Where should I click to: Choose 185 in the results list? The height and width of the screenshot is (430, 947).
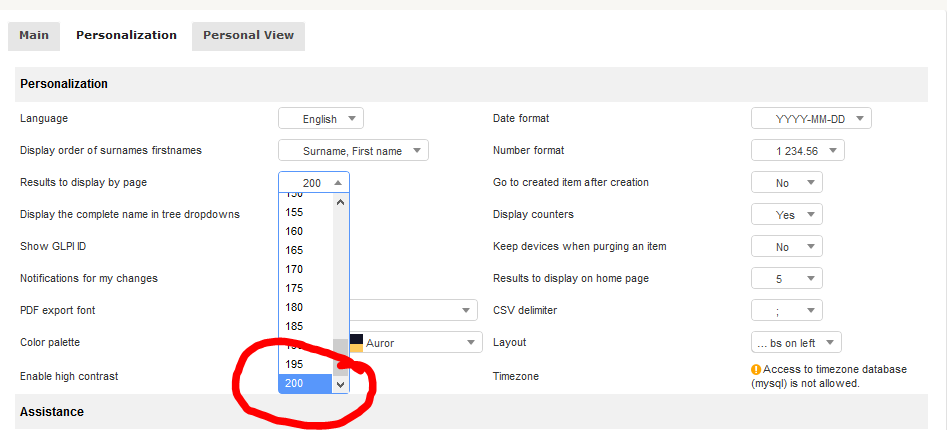pos(306,326)
